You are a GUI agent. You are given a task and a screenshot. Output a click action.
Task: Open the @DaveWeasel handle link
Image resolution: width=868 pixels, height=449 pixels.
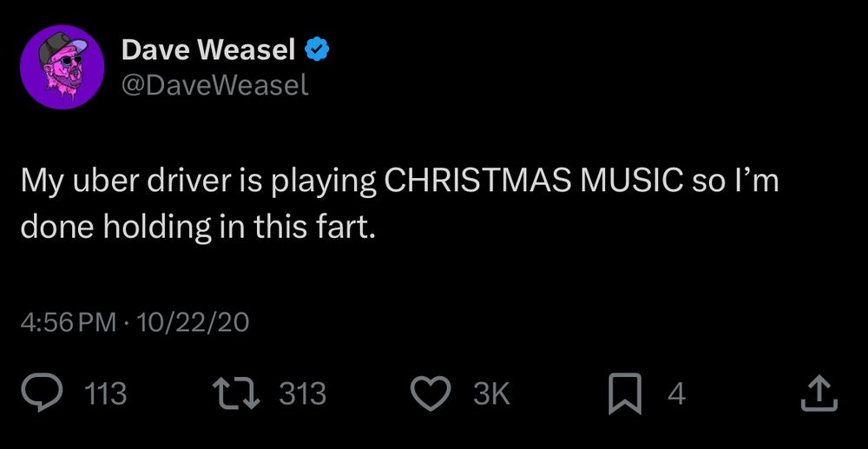click(x=214, y=85)
